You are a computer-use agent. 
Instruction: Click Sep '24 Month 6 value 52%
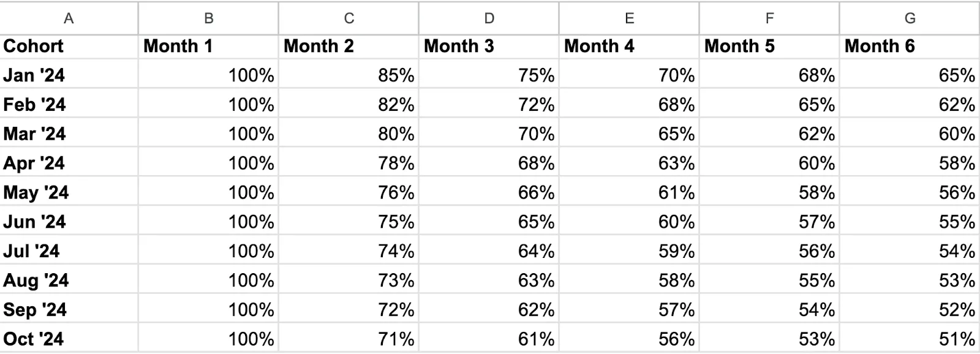(910, 310)
